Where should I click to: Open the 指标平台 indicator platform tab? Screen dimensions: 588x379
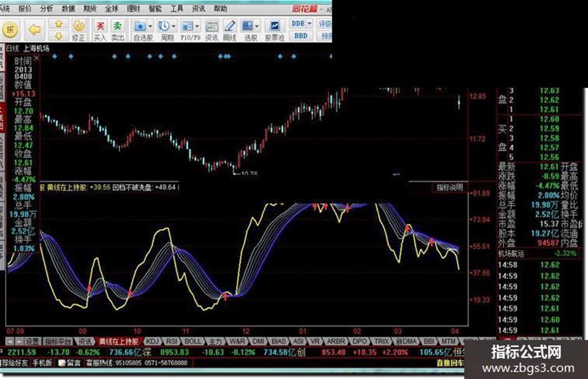click(58, 341)
